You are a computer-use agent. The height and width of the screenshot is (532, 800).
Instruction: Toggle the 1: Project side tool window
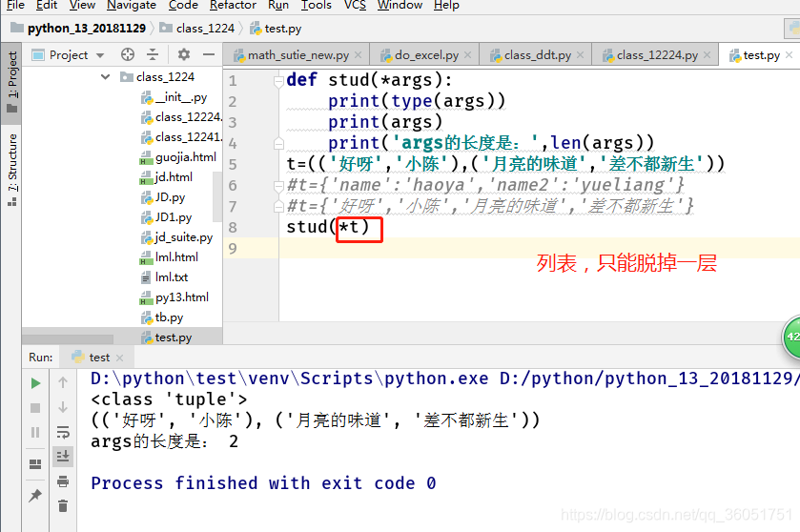point(11,82)
